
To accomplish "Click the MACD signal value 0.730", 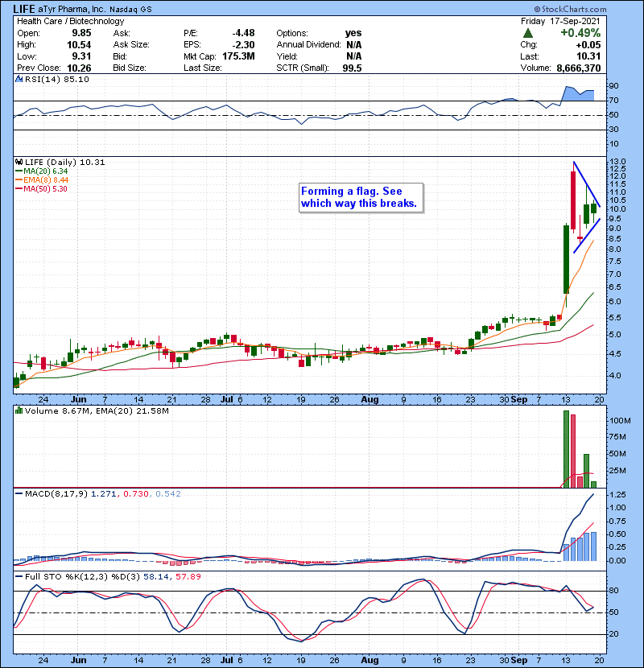I will coord(136,494).
